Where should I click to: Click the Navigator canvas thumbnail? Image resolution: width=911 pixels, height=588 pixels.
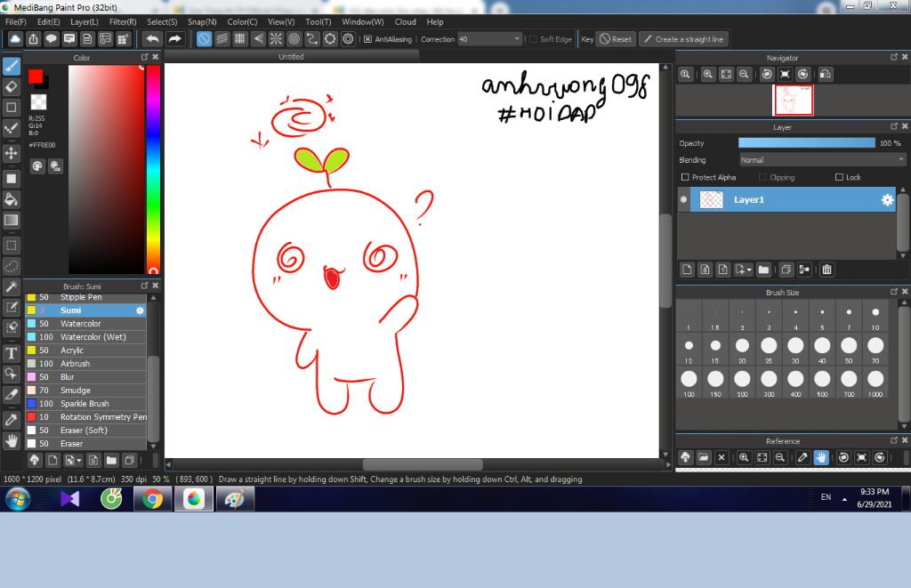coord(793,100)
